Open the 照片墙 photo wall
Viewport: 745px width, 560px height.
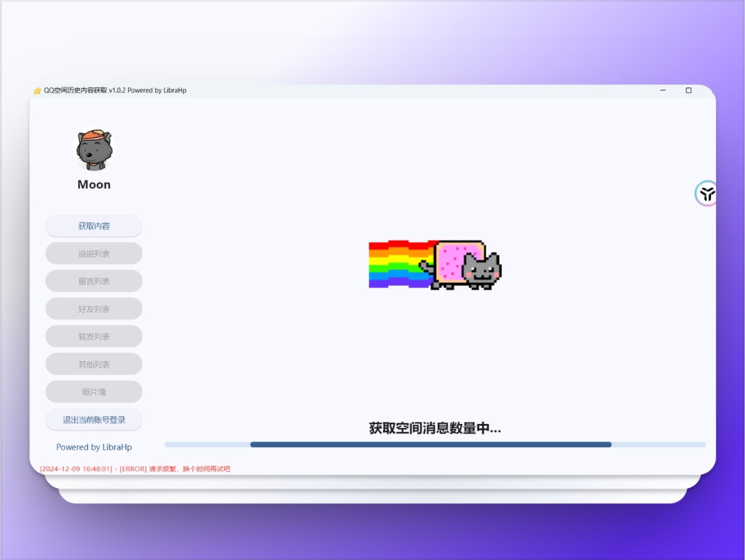(x=94, y=392)
